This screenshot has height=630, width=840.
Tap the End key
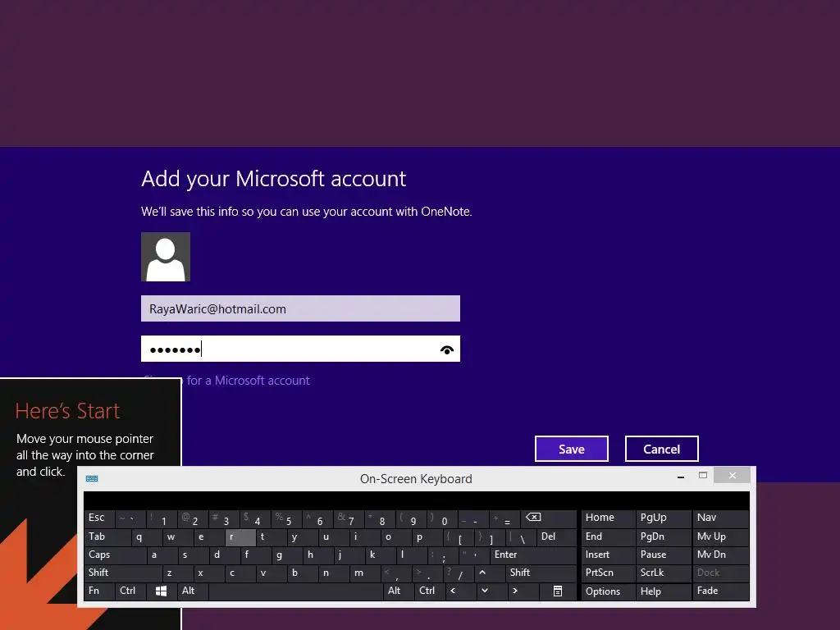pyautogui.click(x=609, y=536)
